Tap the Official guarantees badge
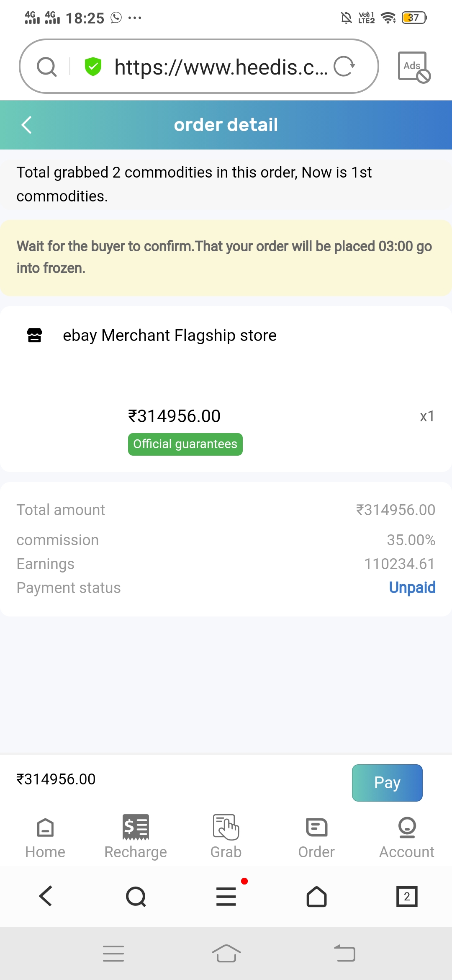The image size is (452, 980). (x=185, y=444)
